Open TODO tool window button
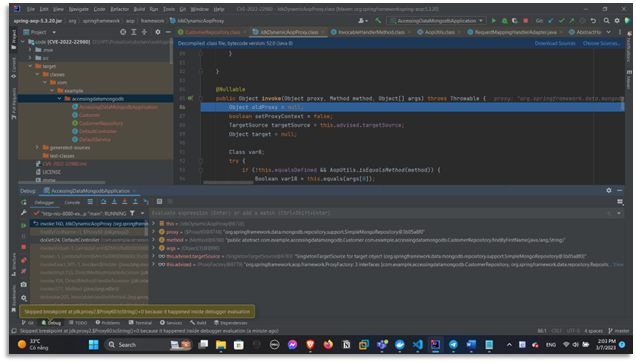636x363 pixels. pyautogui.click(x=78, y=323)
